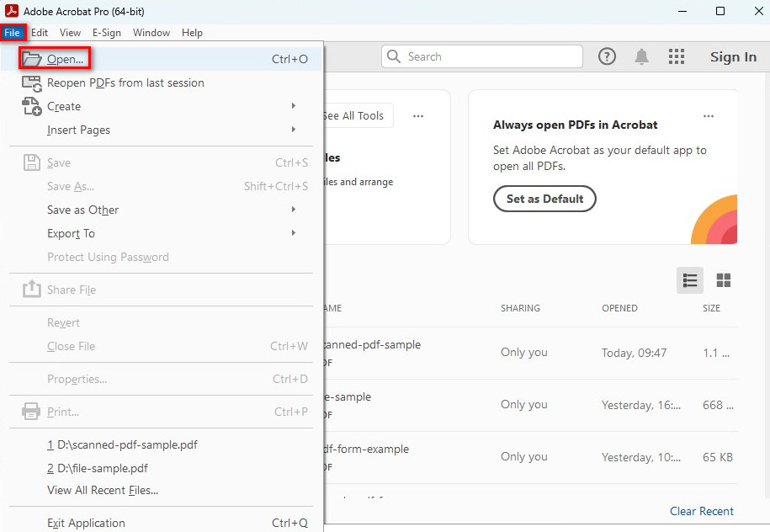The height and width of the screenshot is (532, 770).
Task: Click the Set as Default button
Action: pyautogui.click(x=544, y=199)
